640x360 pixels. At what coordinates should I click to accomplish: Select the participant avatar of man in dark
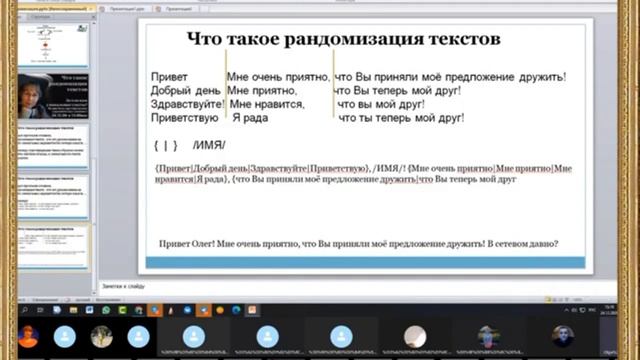(563, 337)
